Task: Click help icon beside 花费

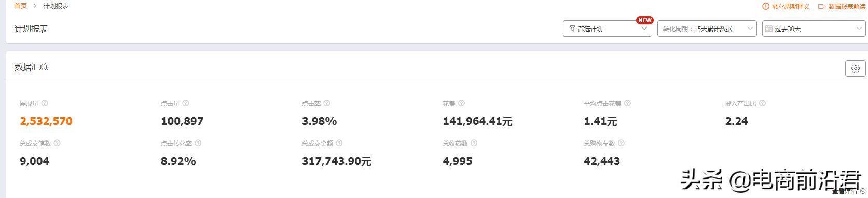Action: click(x=462, y=104)
